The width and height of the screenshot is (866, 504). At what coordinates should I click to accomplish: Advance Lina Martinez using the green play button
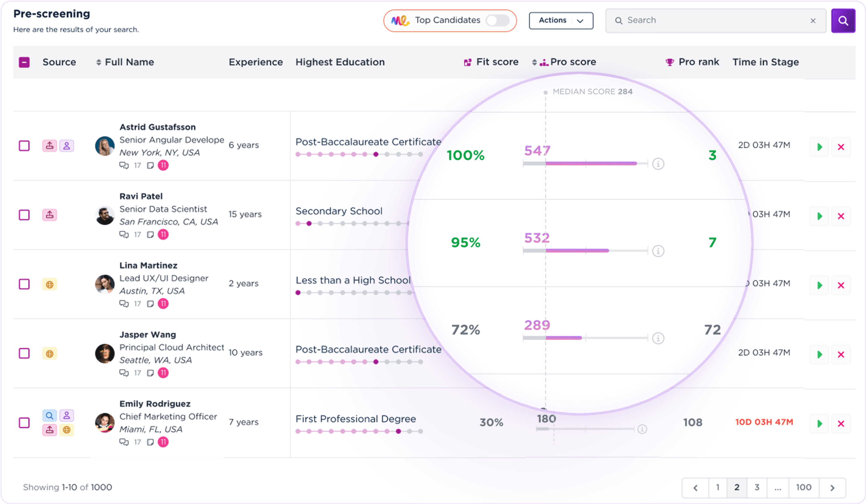click(819, 285)
